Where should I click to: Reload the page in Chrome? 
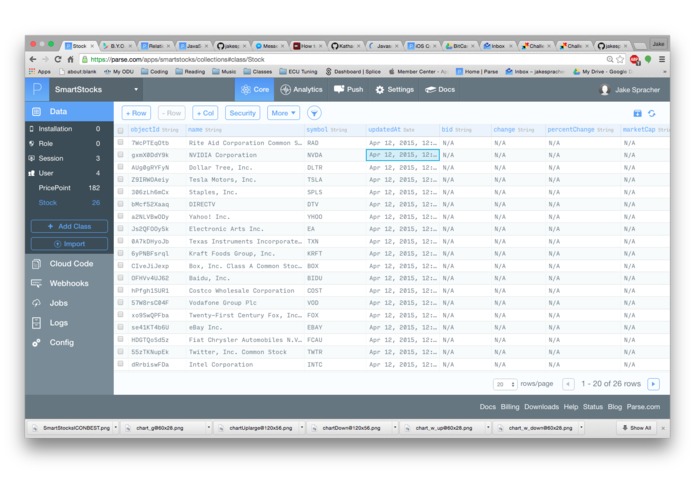[x=58, y=59]
